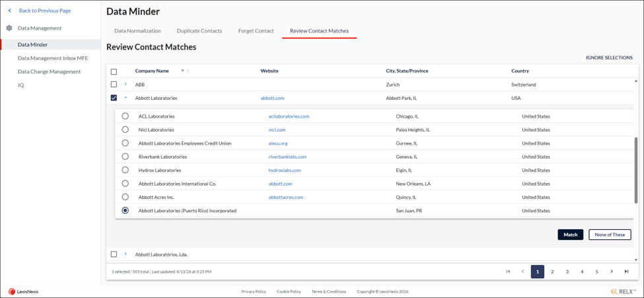The height and width of the screenshot is (298, 644).
Task: Open the Forget Contact tab
Action: (256, 31)
